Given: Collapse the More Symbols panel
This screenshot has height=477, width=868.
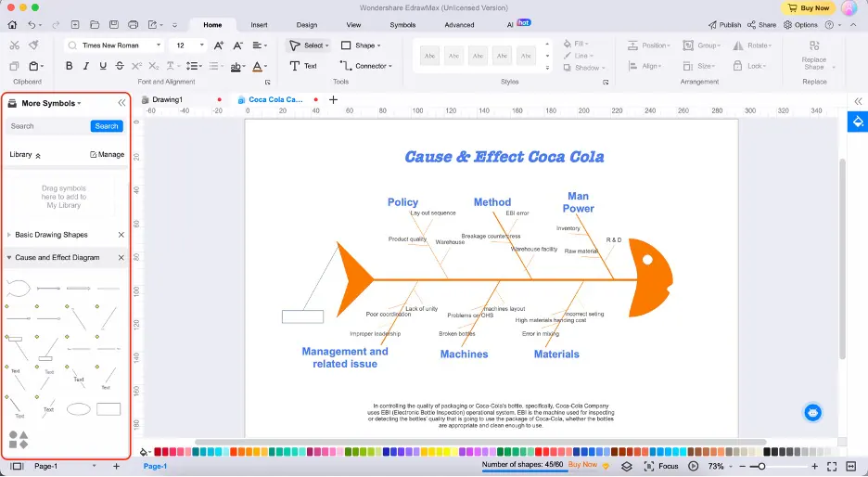Looking at the screenshot, I should [x=121, y=103].
